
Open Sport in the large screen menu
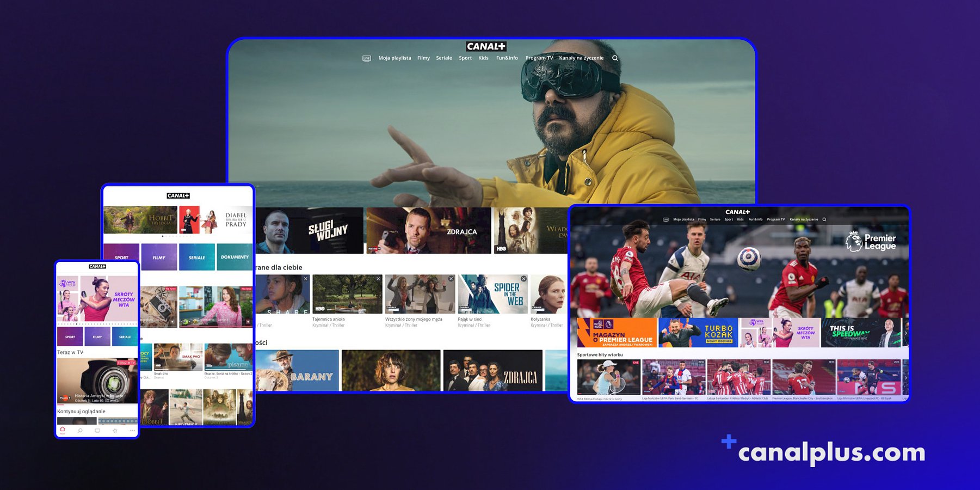coord(465,58)
